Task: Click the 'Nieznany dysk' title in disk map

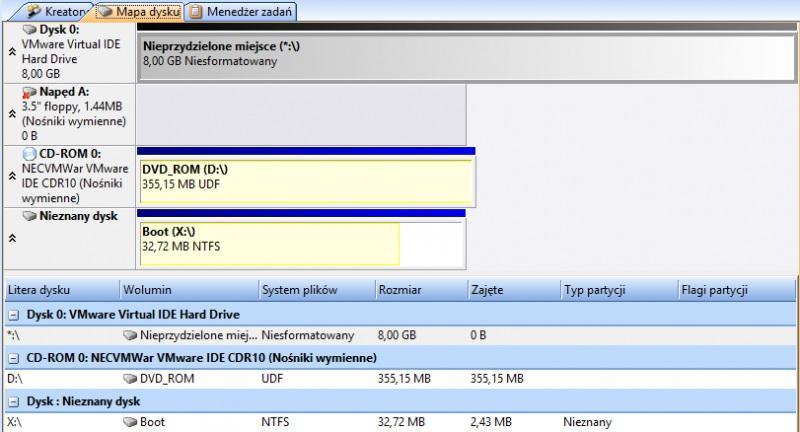Action: click(x=79, y=216)
